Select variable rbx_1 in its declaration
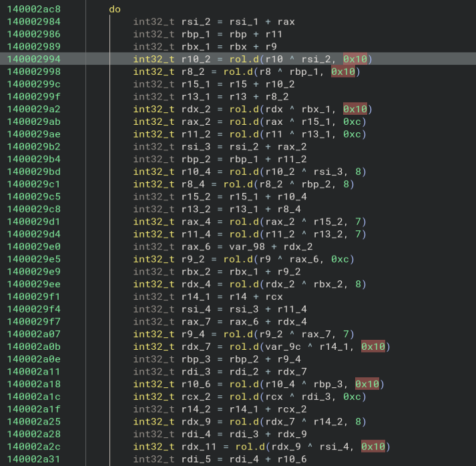The height and width of the screenshot is (466, 476). 196,47
